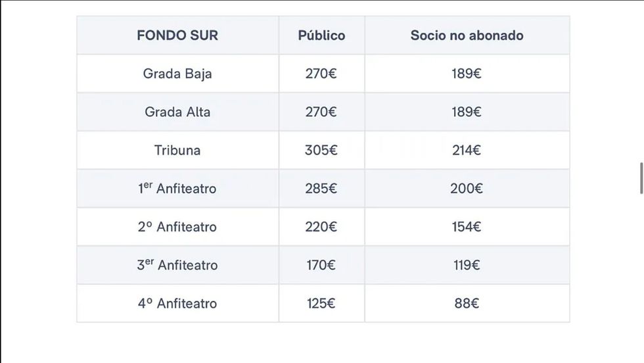Select the 214€ member price cell
This screenshot has width=644, height=363.
467,150
